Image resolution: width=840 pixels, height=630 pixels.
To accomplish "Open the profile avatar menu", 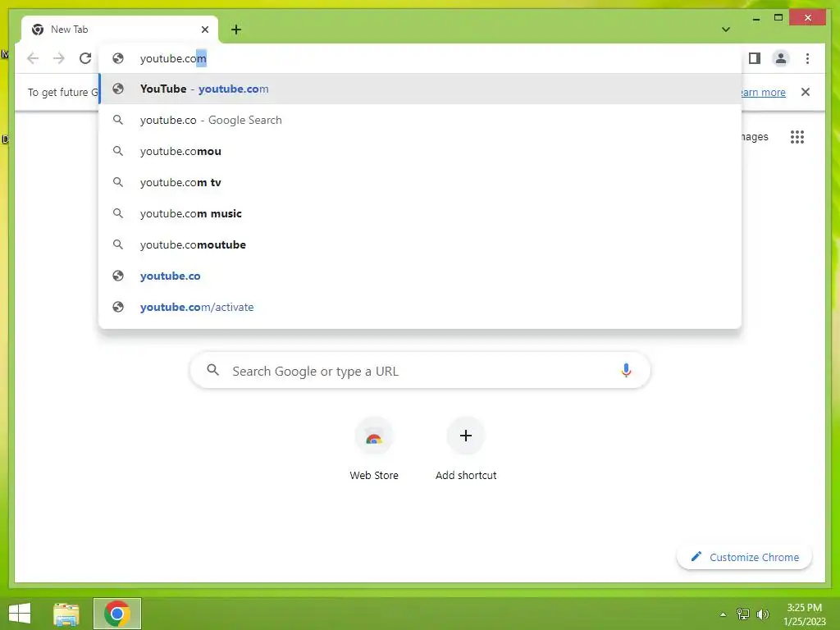I will (781, 58).
